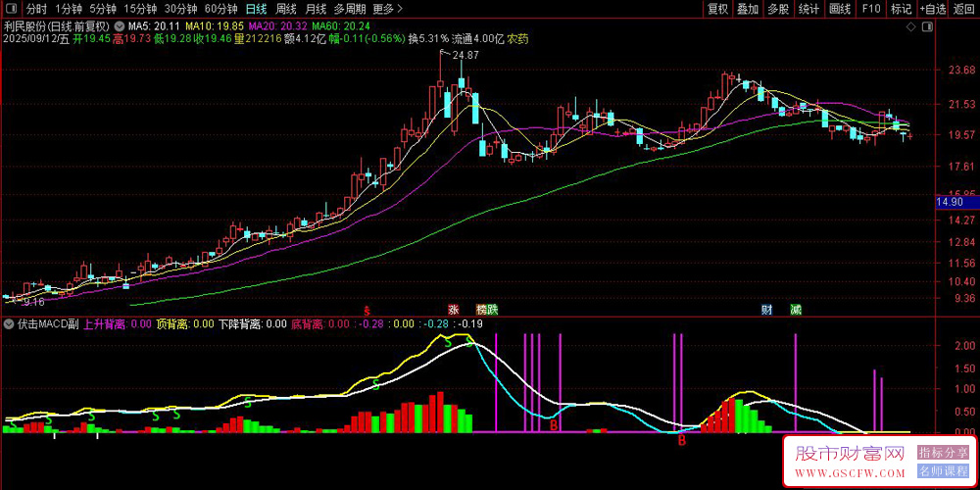Click the 利民股份(日线.前复权) stock title
The width and height of the screenshot is (980, 490).
tap(57, 26)
